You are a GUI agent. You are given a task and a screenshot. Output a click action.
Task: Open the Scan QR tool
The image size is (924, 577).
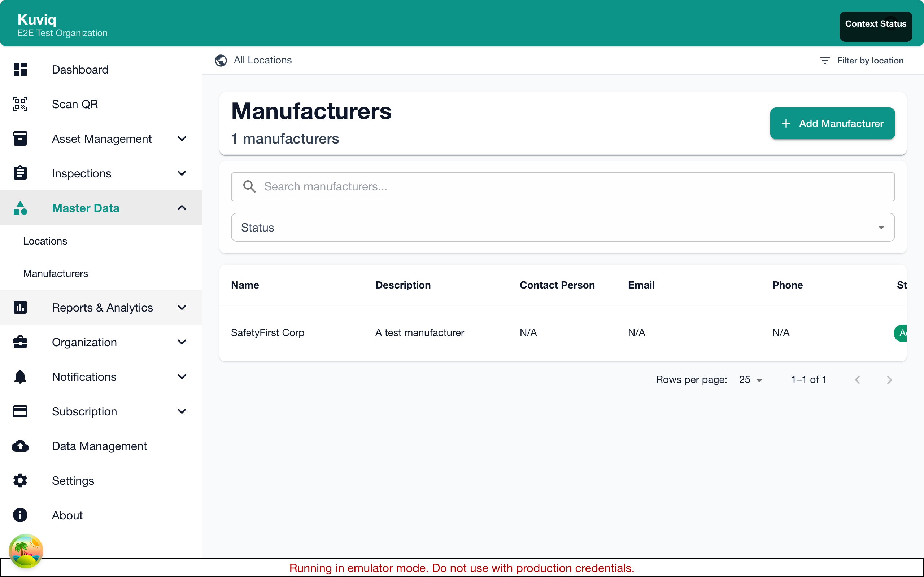click(x=75, y=104)
